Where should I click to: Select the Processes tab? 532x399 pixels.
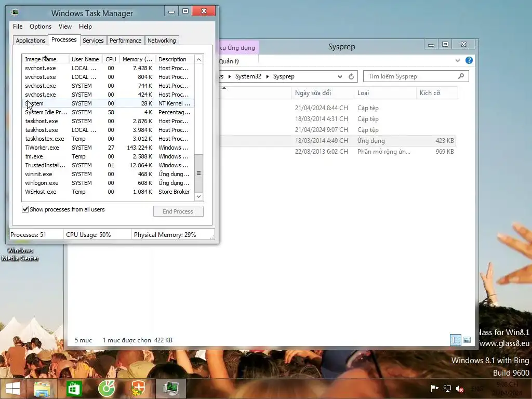[x=64, y=39]
